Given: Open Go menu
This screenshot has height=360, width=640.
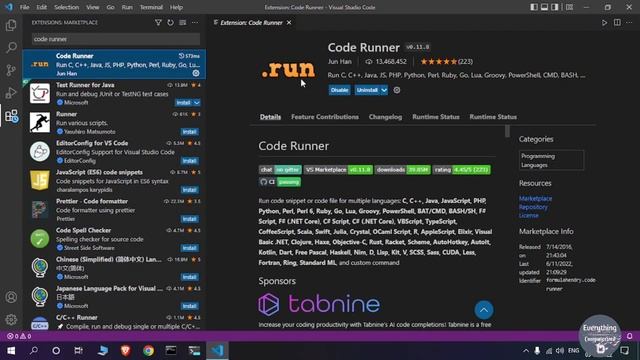Looking at the screenshot, I should [x=111, y=7].
